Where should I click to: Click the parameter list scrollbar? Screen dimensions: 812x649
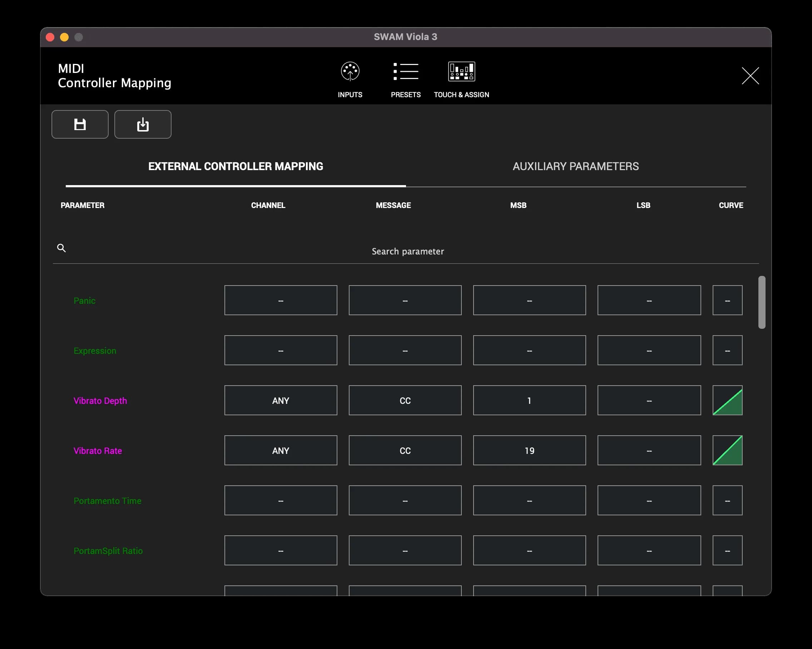(762, 302)
